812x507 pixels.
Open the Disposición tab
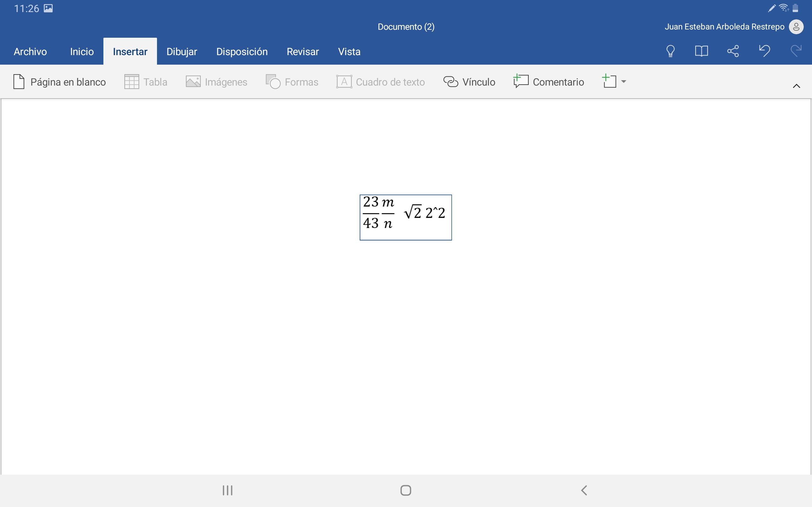[242, 52]
